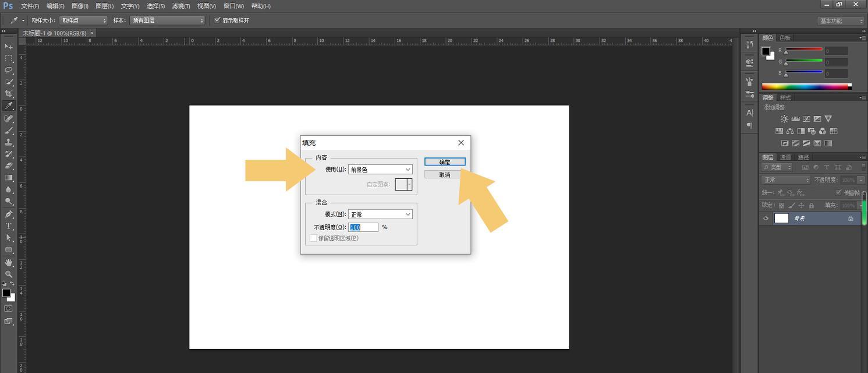Select the 背景 layer thumbnail
Viewport: 868px width, 373px height.
click(781, 219)
